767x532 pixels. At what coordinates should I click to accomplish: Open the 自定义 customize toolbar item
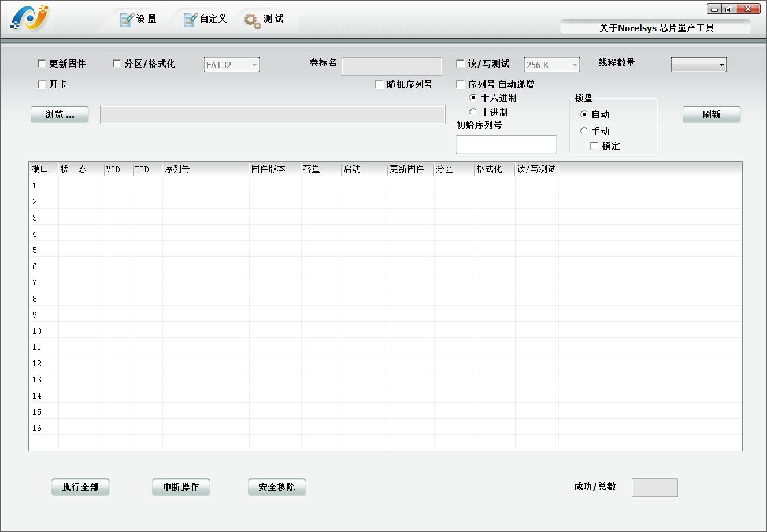[205, 19]
